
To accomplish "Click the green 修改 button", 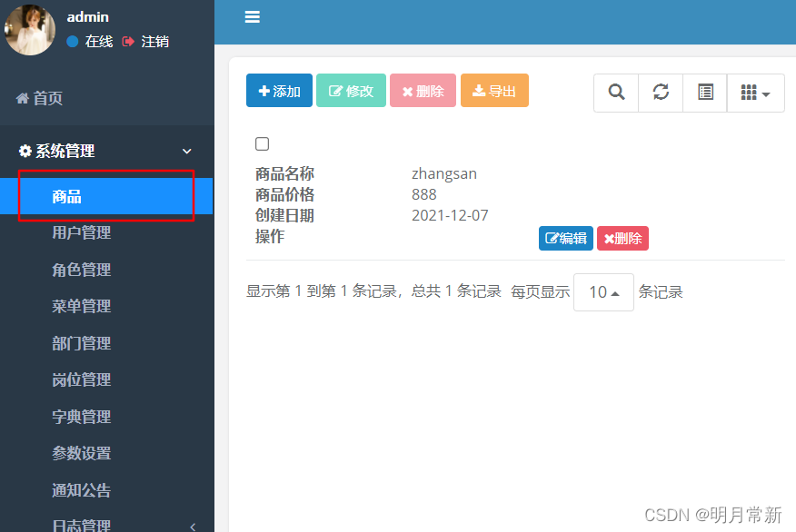I will point(351,91).
